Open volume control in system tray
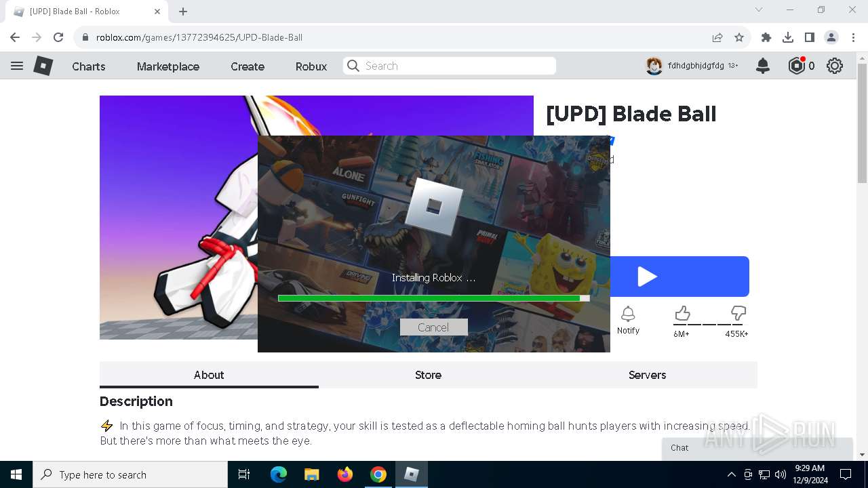The width and height of the screenshot is (868, 488). (x=781, y=474)
